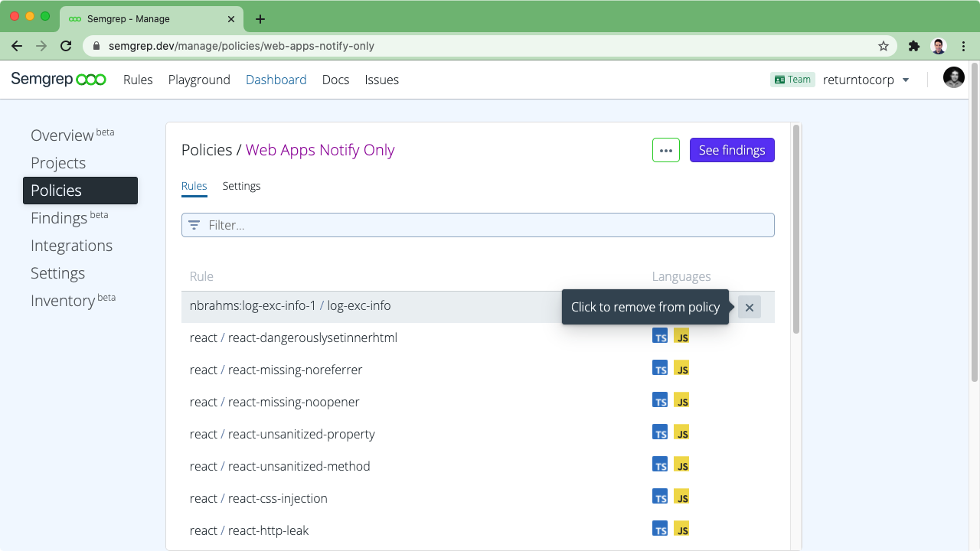Click the filter icon in the filter box
This screenshot has width=980, height=551.
click(194, 225)
